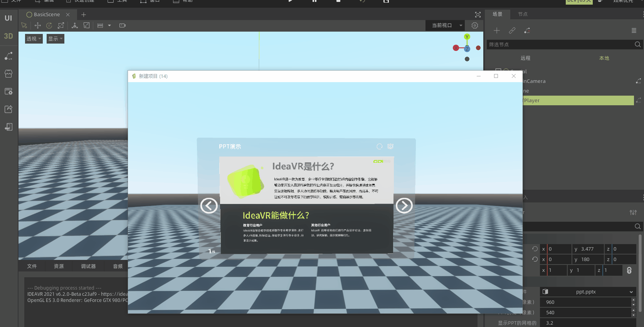Reset the rotation values
The image size is (644, 327).
coord(535,259)
